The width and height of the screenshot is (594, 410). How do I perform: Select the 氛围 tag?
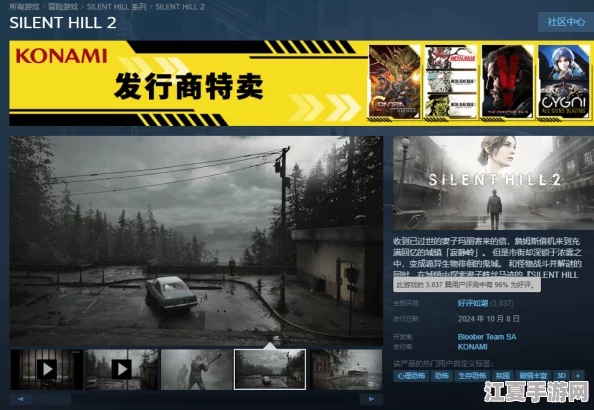[503, 376]
